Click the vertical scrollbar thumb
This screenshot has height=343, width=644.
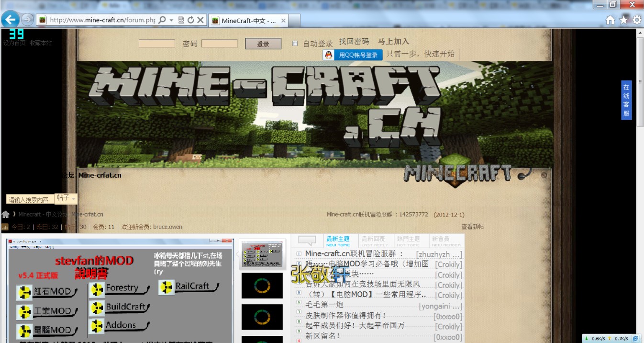640,81
